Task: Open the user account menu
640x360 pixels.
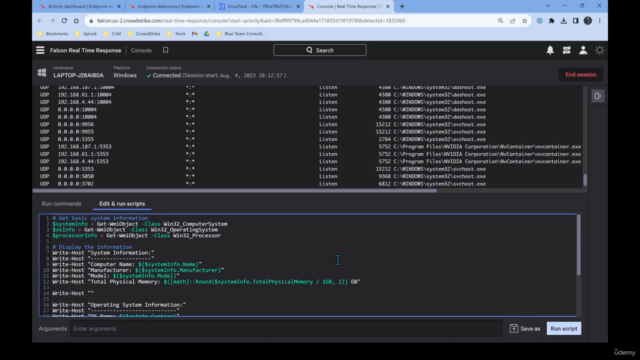Action: [x=583, y=50]
